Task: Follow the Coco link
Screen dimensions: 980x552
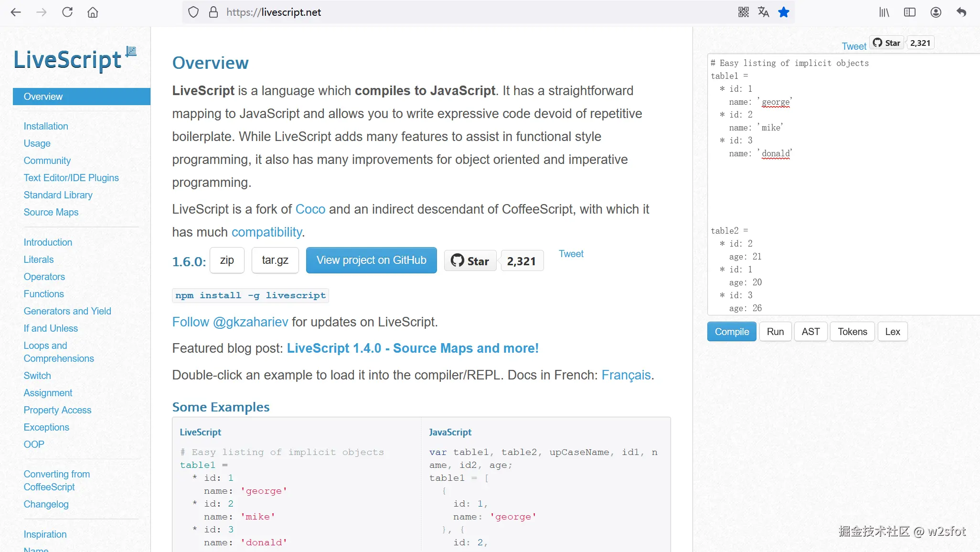Action: 310,209
